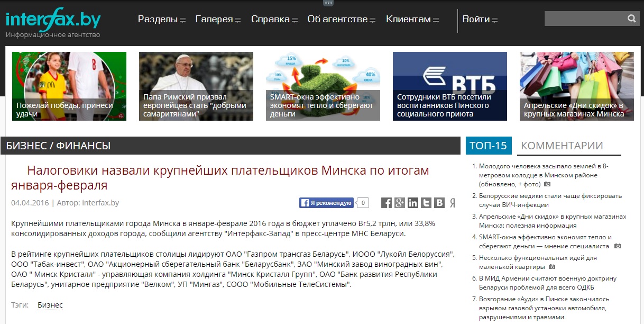Click the recommend counter showing 0
The width and height of the screenshot is (644, 324).
pos(362,203)
